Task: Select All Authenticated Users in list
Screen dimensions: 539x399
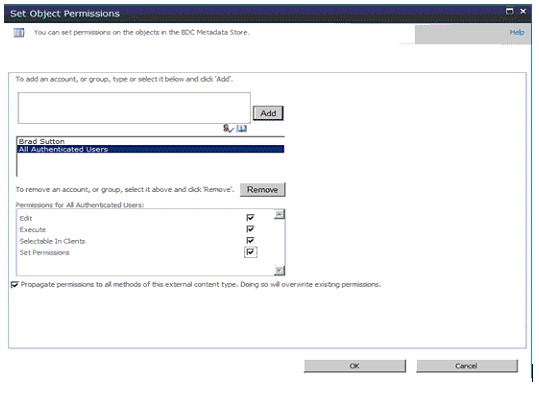Action: click(151, 149)
